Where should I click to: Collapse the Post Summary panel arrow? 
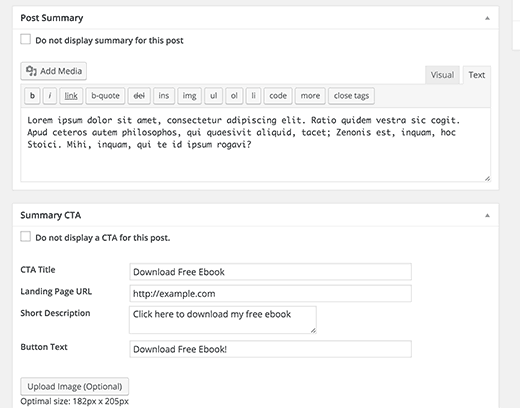(x=487, y=18)
